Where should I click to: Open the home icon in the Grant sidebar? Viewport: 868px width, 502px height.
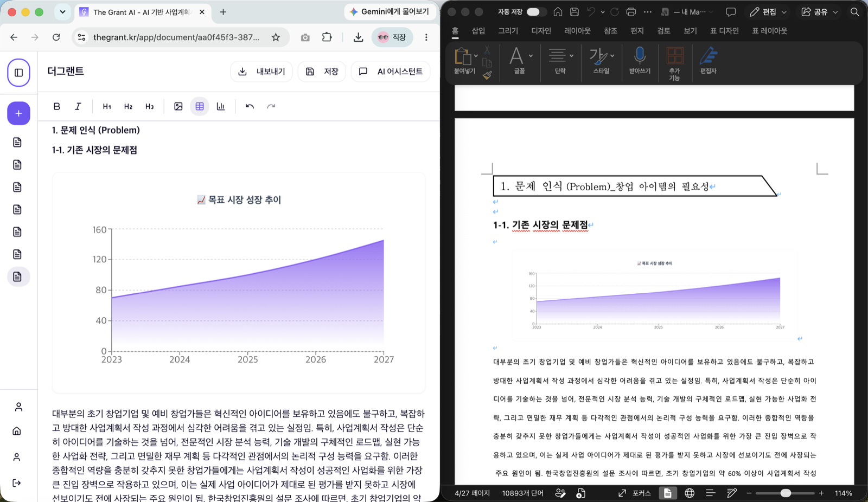click(17, 431)
